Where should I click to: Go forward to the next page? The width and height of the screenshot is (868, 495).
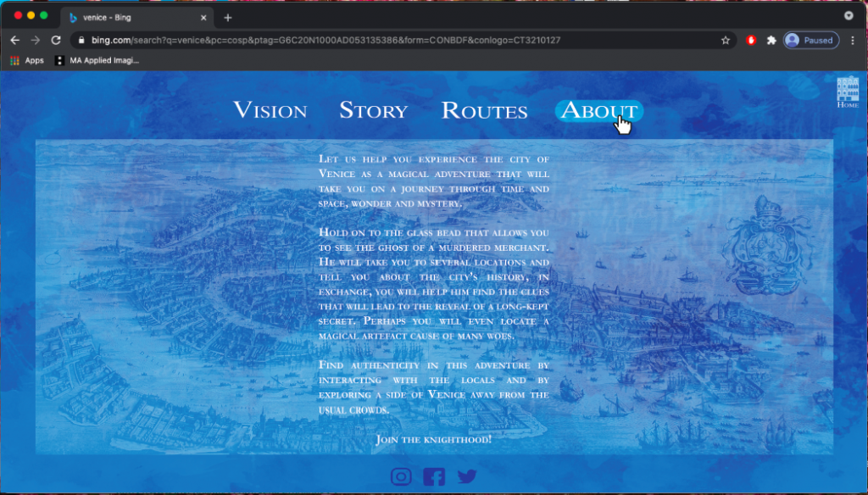(36, 40)
